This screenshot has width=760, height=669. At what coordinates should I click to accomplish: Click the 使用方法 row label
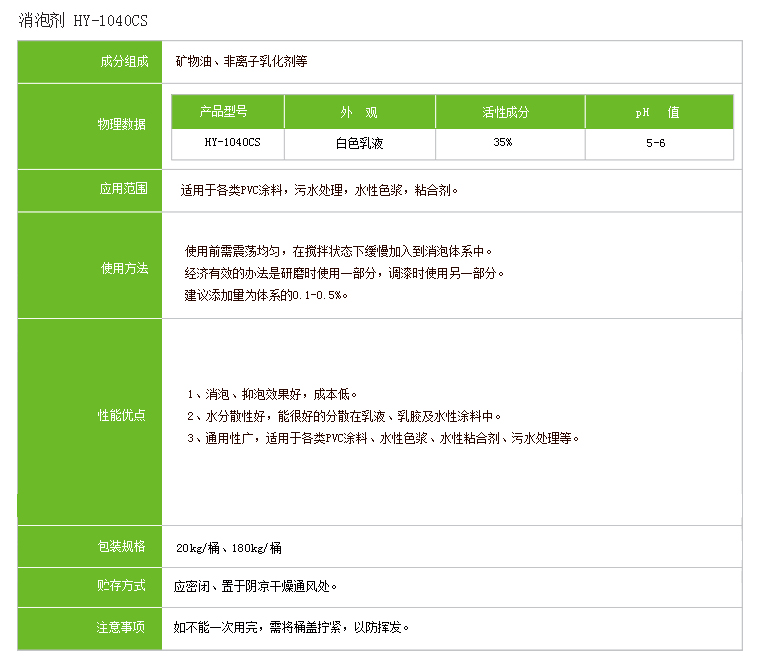(122, 269)
